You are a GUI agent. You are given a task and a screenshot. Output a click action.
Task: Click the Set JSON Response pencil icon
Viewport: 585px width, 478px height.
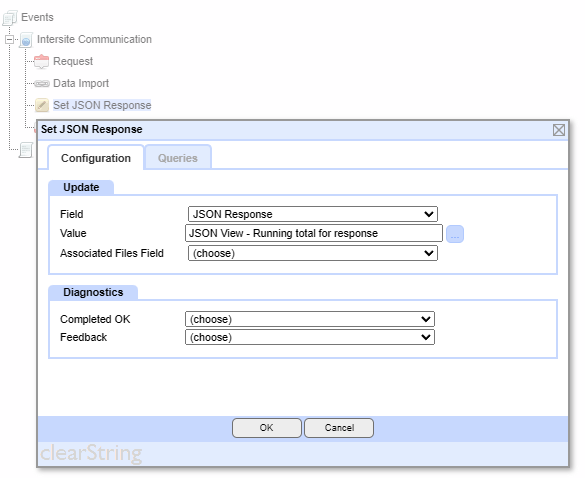point(42,105)
